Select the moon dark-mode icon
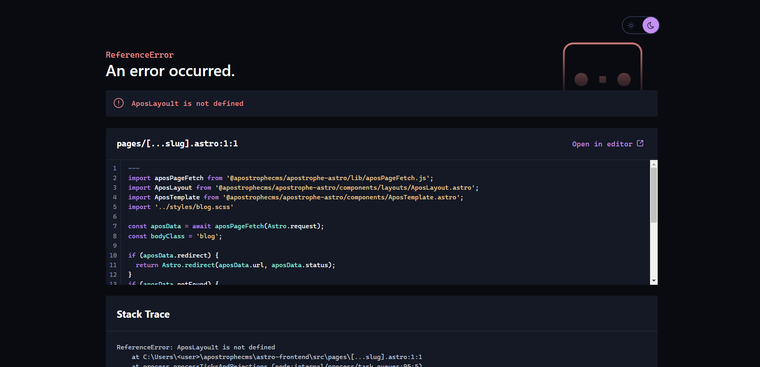760x367 pixels. click(650, 25)
